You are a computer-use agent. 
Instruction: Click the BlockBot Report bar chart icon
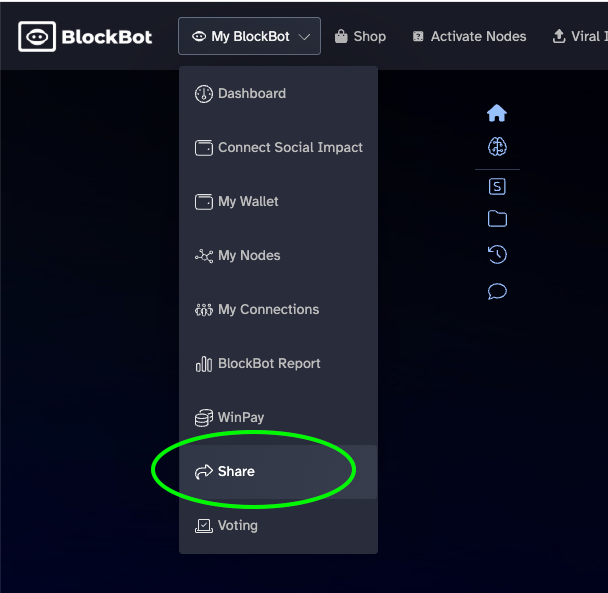[x=204, y=364]
